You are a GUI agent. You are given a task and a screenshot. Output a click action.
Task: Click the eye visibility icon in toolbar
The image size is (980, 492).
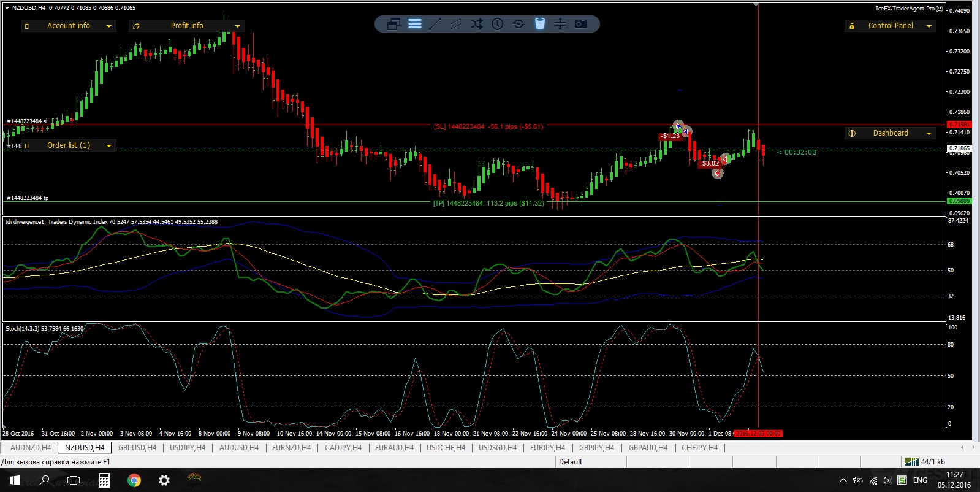[518, 24]
